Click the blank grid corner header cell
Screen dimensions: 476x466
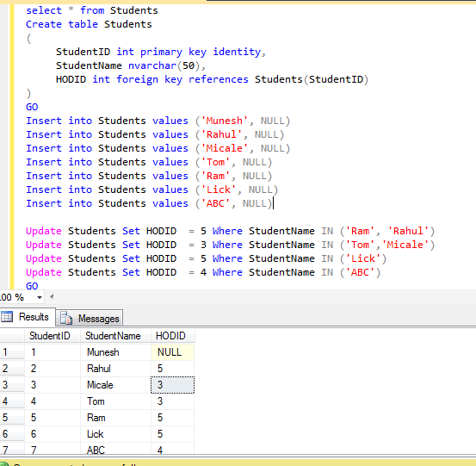12,336
